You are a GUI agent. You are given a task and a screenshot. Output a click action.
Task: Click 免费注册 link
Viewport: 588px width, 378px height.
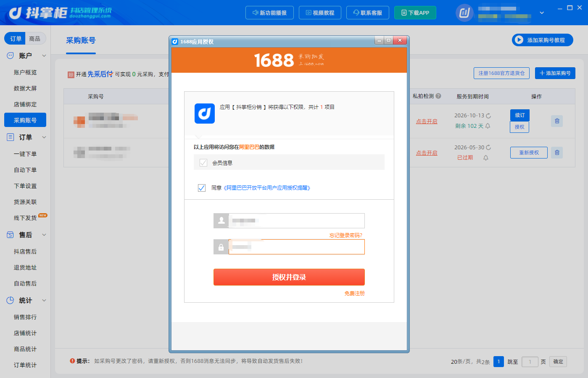(x=355, y=293)
